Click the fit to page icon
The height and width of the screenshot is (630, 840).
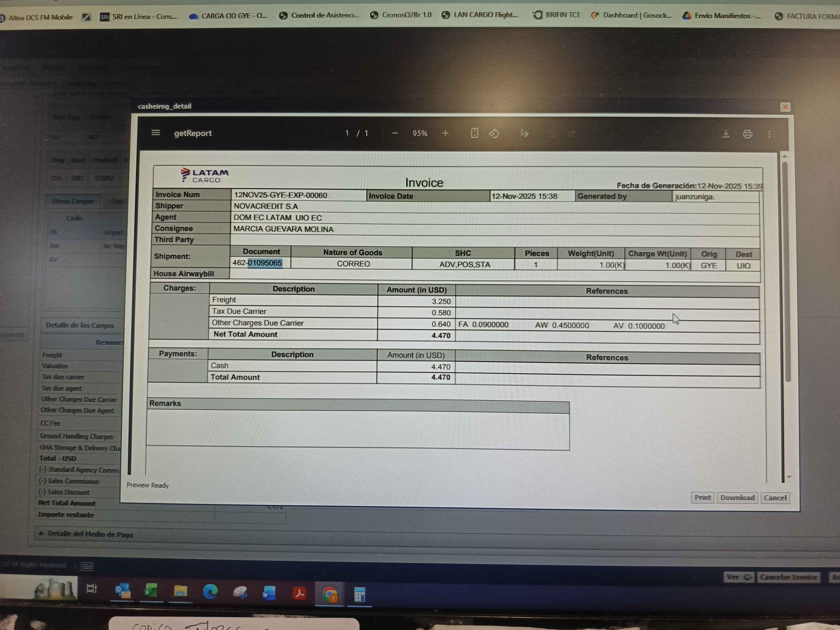tap(474, 133)
